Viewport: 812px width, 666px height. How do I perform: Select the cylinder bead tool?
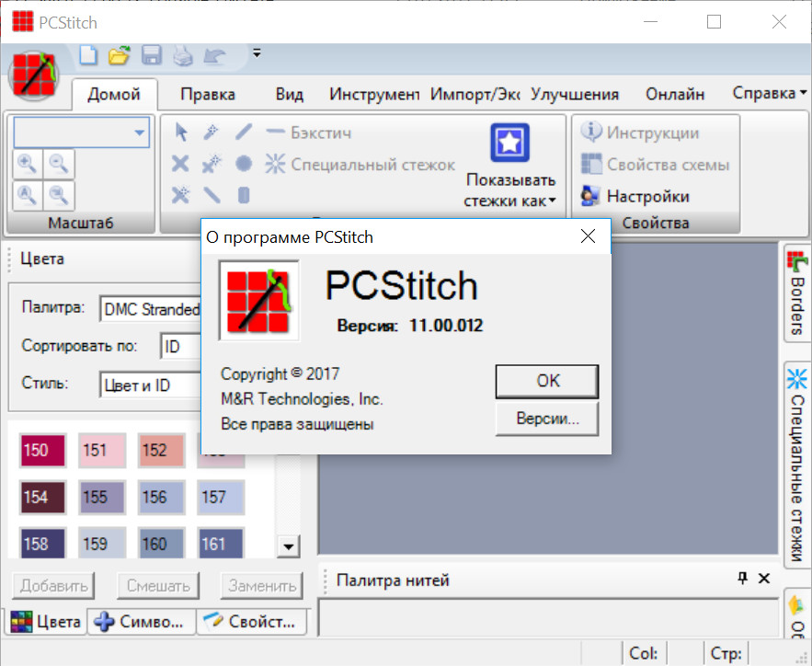tap(244, 196)
